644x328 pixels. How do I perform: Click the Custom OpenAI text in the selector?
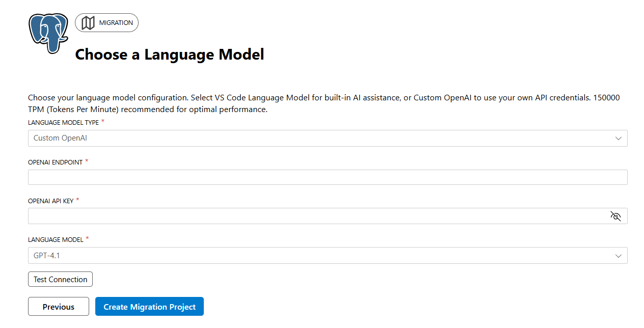point(60,138)
